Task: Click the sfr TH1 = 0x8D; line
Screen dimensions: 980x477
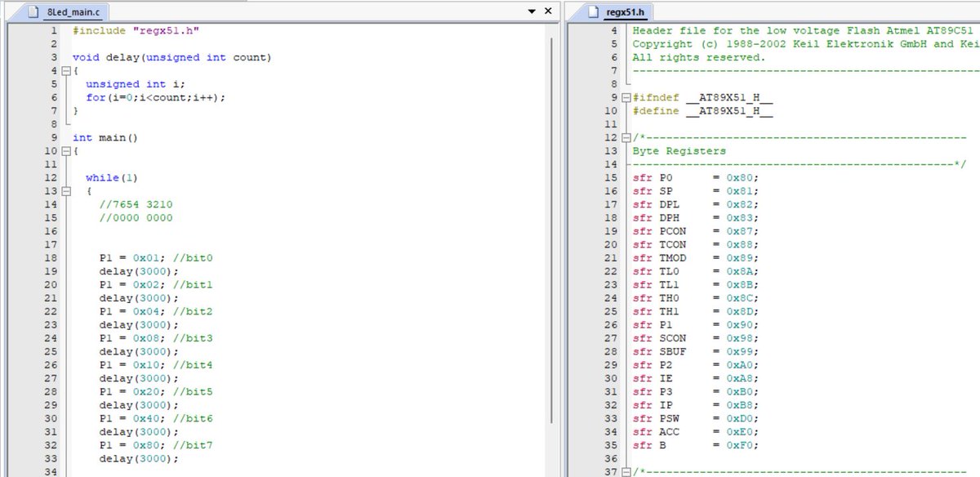Action: (x=696, y=311)
